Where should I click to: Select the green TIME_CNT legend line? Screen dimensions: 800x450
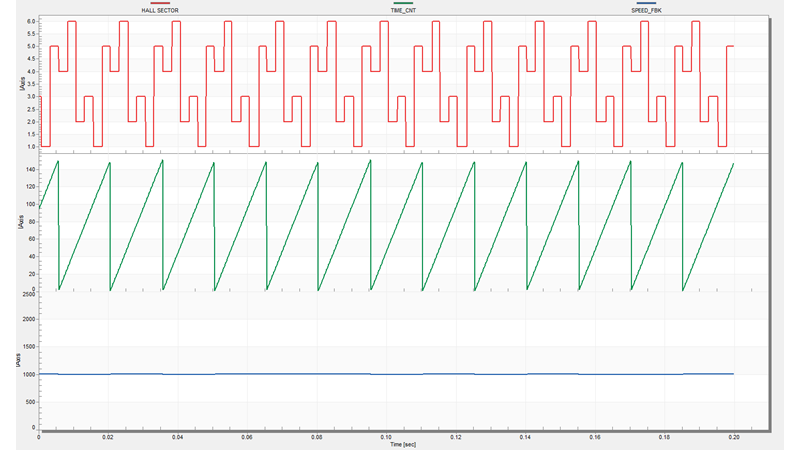pyautogui.click(x=403, y=3)
